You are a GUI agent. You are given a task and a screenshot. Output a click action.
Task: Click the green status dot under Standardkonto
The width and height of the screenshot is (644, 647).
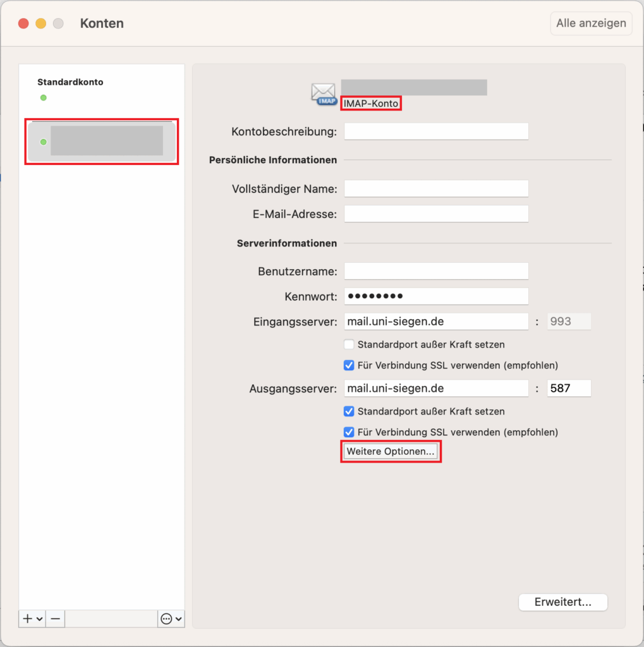pos(44,98)
